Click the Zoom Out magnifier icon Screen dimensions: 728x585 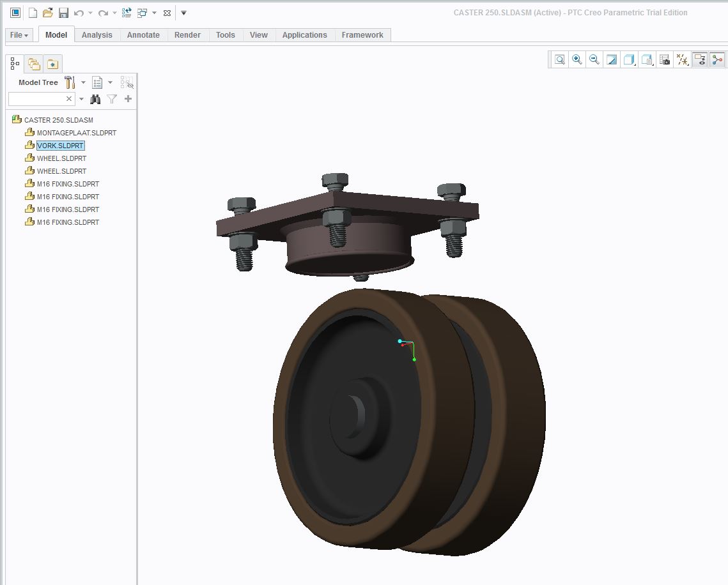coord(594,59)
